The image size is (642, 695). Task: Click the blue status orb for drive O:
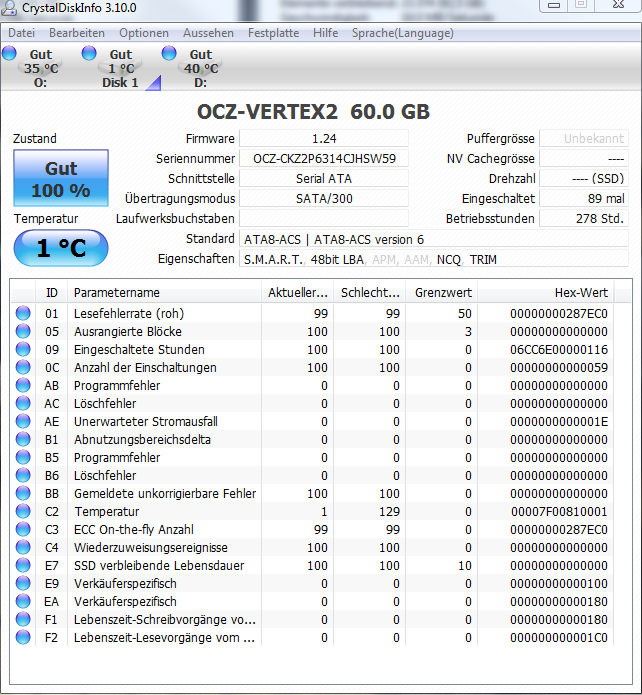9,54
